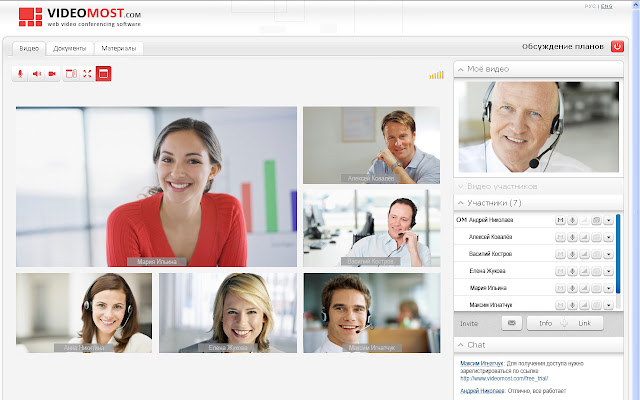The height and width of the screenshot is (400, 640).
Task: Click the participants list blue scrollbar
Action: click(x=618, y=253)
